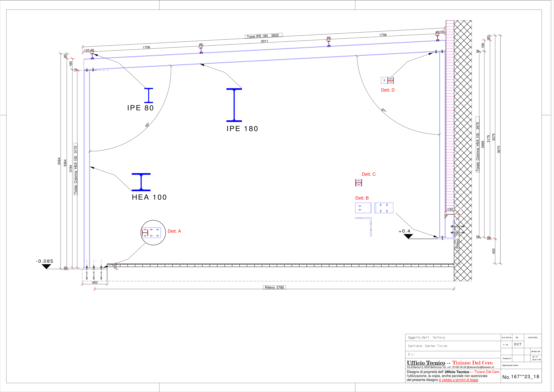The image size is (554, 392).
Task: Click the blue HEA 100 column profile symbol
Action: click(x=141, y=182)
